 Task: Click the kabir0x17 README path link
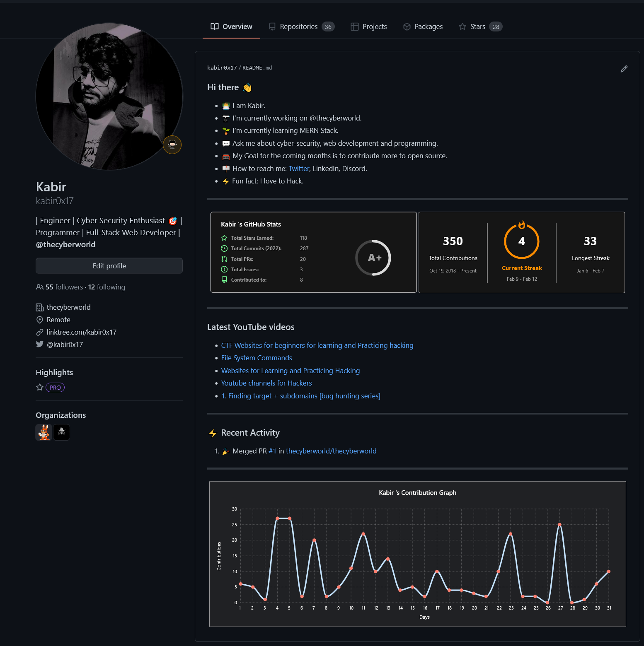[222, 67]
